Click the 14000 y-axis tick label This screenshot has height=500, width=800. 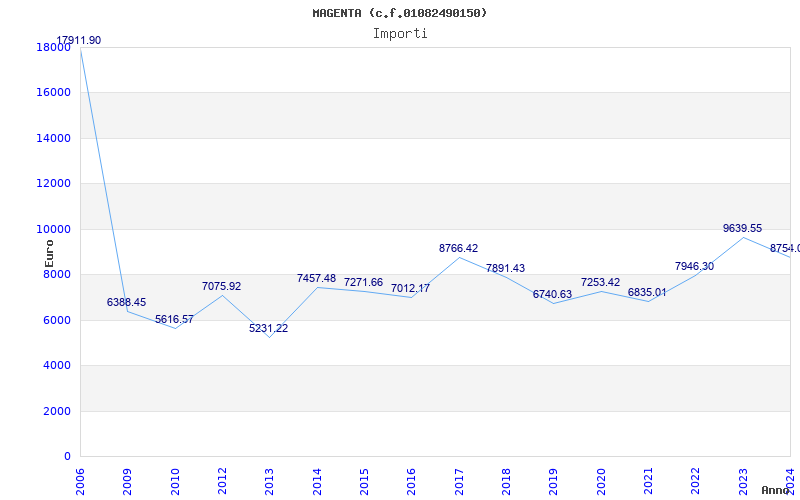pos(53,138)
